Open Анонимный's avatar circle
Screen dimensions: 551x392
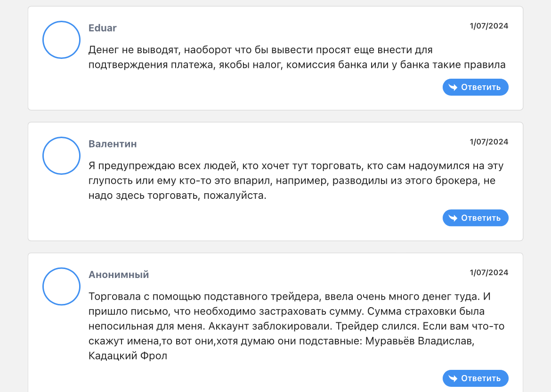click(x=62, y=286)
